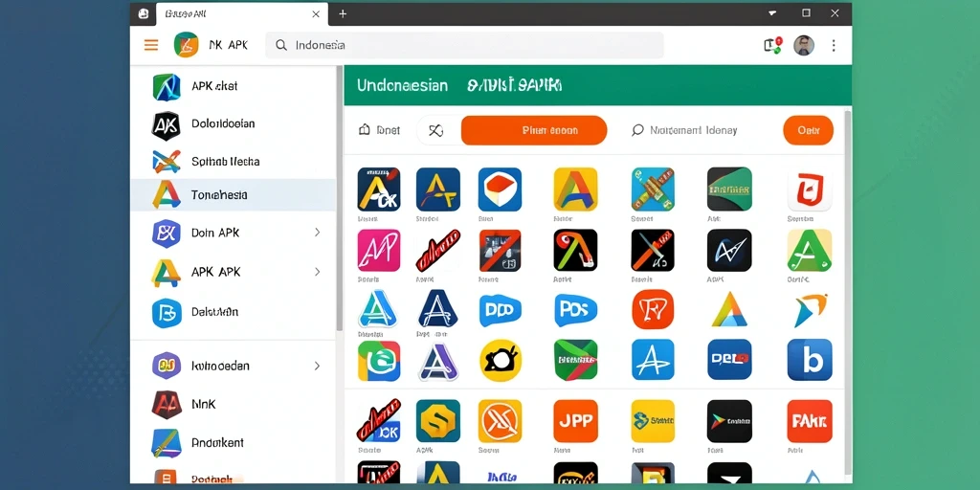980x490 pixels.
Task: Click the orange "Plien ooaon" button
Action: point(534,130)
